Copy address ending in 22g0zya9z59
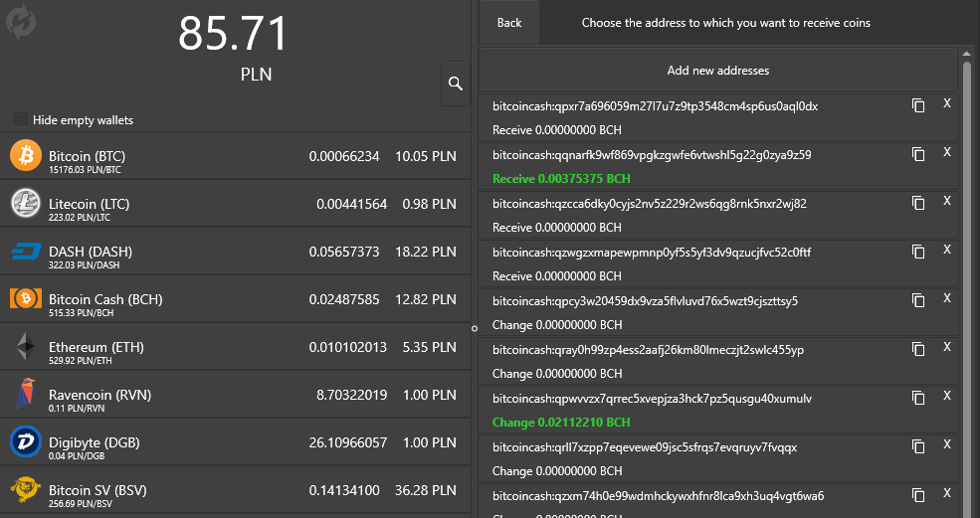Screen dimensions: 980x518 (918, 154)
